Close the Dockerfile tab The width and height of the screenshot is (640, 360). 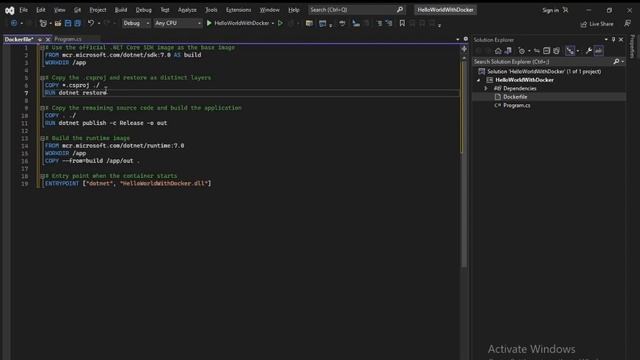48,40
